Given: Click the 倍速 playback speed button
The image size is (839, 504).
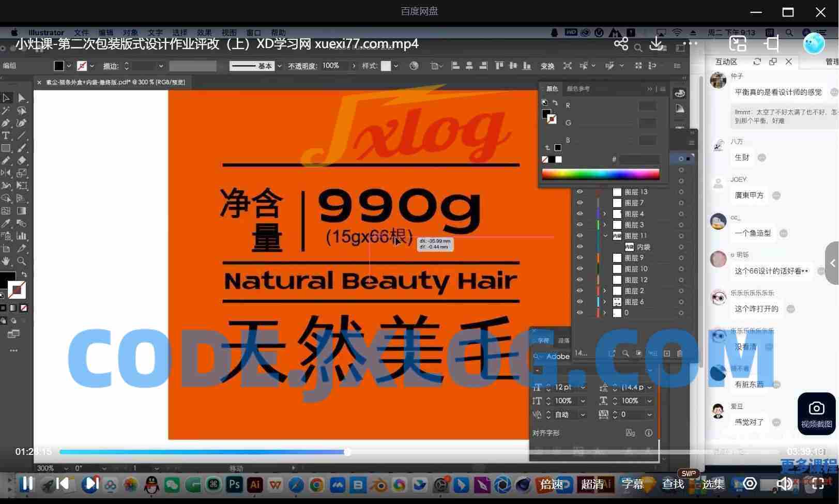Looking at the screenshot, I should point(552,484).
